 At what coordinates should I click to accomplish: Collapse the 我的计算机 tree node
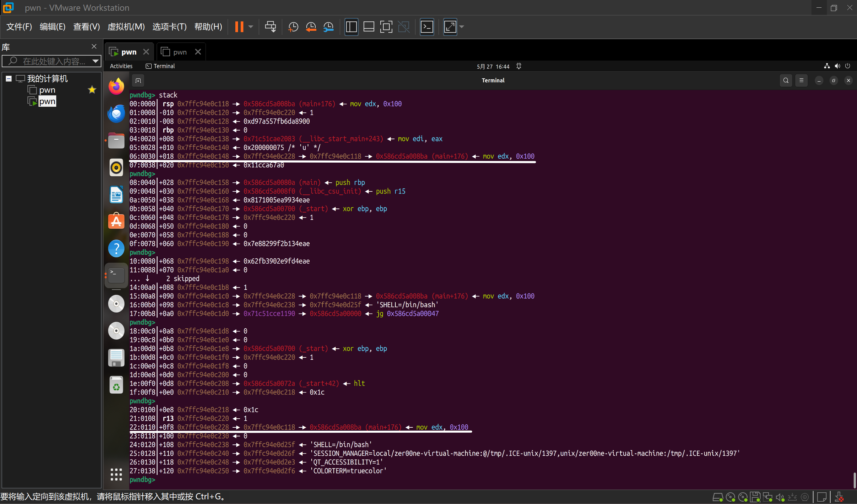click(8, 79)
